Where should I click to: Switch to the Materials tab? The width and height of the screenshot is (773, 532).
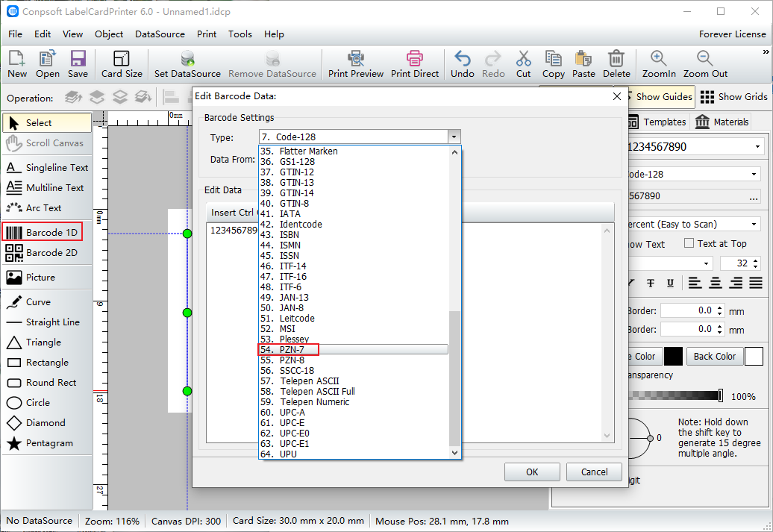click(x=722, y=122)
